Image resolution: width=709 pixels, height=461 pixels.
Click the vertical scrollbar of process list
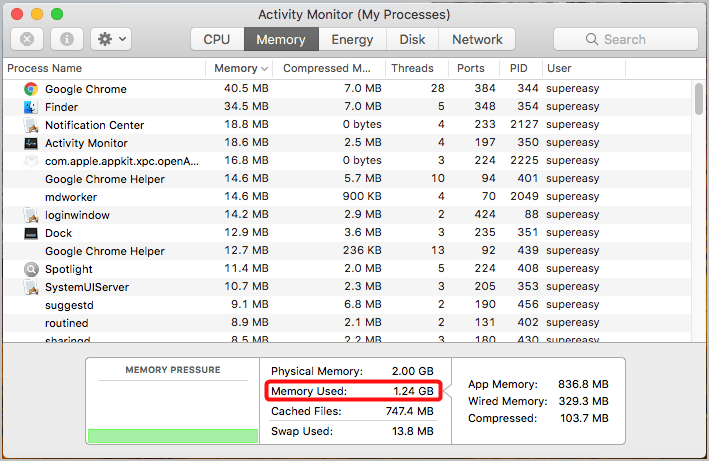tap(699, 99)
